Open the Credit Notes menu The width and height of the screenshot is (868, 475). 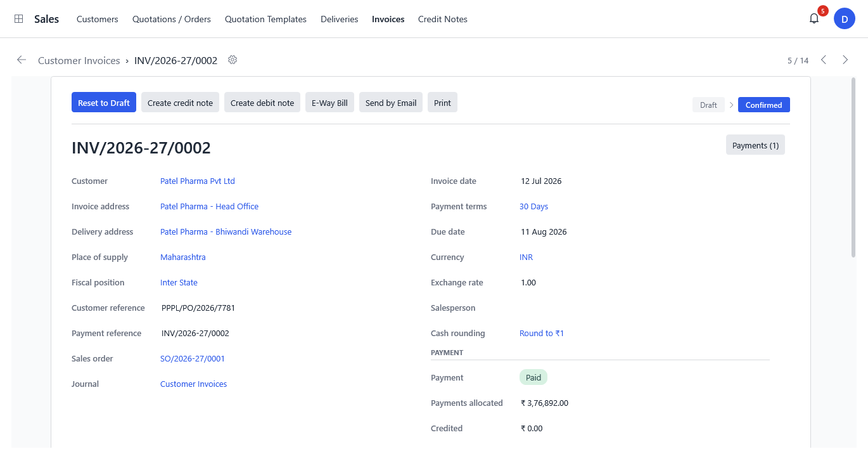[443, 19]
